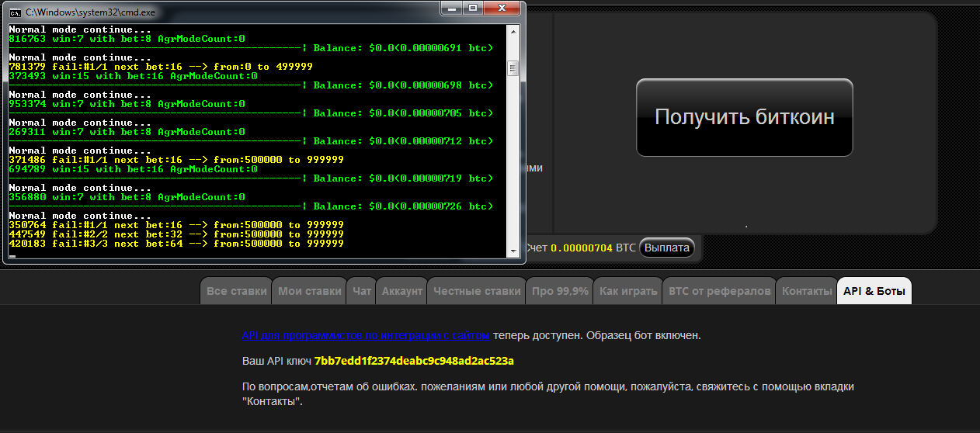This screenshot has width=980, height=433.
Task: Click the console scrollbar down arrow
Action: tap(513, 251)
